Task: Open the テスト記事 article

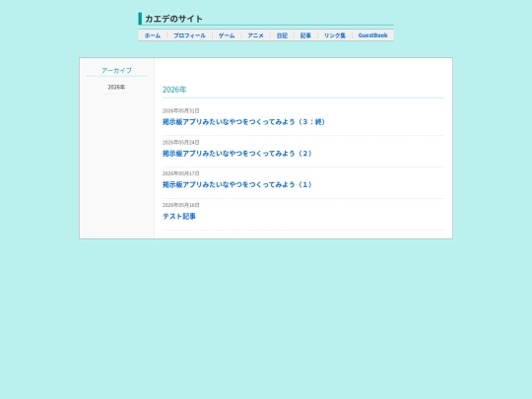Action: [179, 216]
